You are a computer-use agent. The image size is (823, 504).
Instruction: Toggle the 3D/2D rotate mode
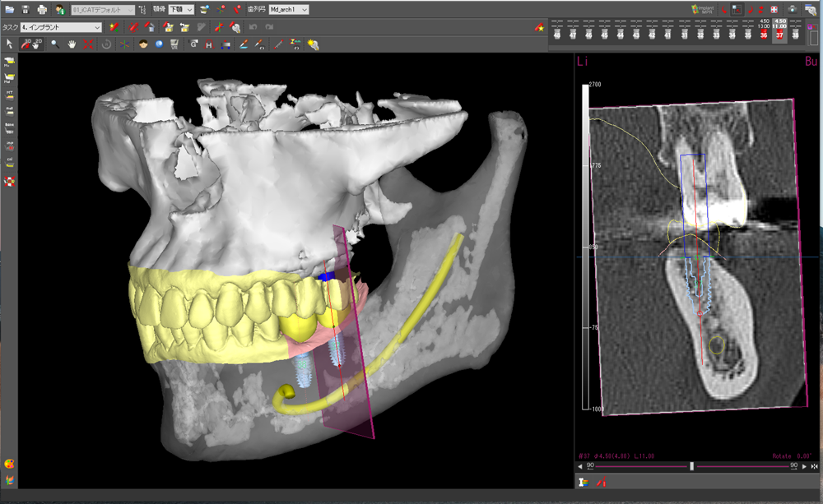31,44
